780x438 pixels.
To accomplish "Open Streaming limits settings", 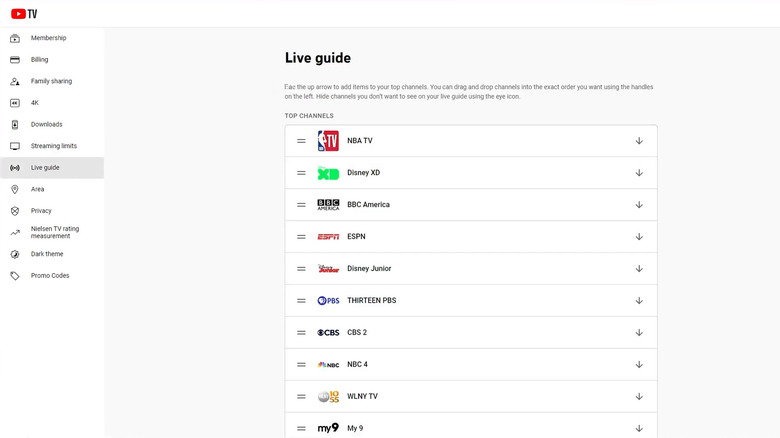I will click(x=52, y=146).
